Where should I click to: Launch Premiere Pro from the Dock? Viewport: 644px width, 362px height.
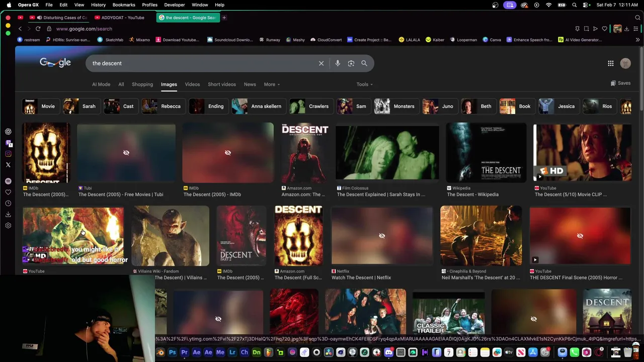tap(184, 352)
